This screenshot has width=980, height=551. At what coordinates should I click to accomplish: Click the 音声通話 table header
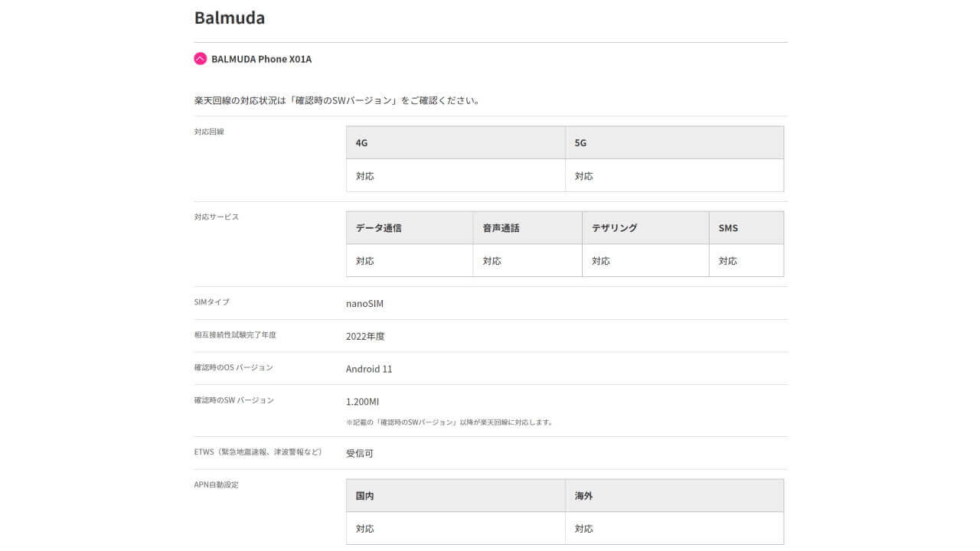tap(492, 227)
